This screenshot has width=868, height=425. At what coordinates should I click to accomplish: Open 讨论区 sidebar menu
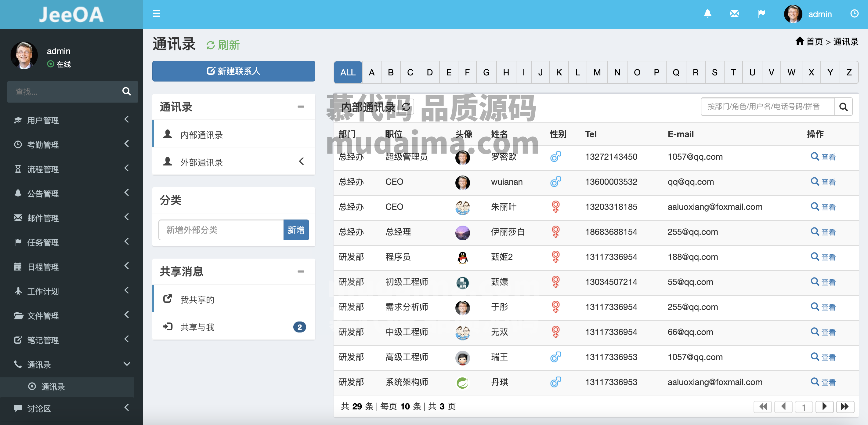pyautogui.click(x=71, y=409)
